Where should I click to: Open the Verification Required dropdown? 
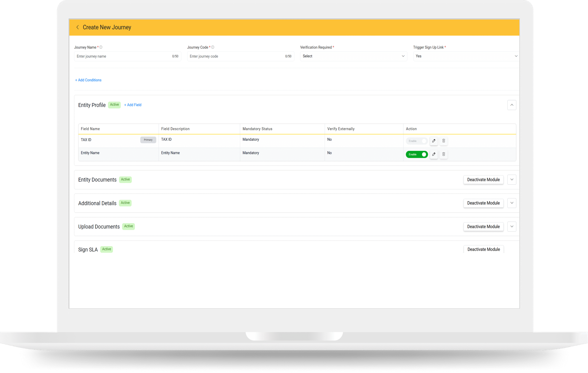(x=353, y=56)
